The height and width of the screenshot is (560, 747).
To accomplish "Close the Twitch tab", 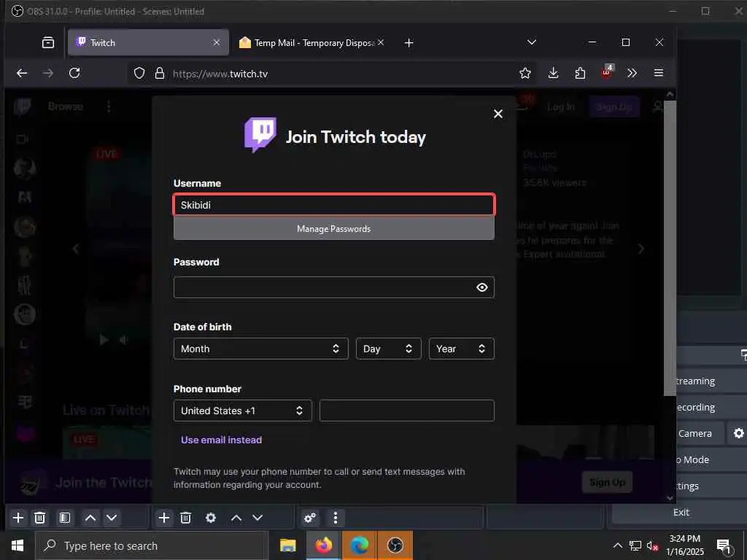I will tap(216, 42).
